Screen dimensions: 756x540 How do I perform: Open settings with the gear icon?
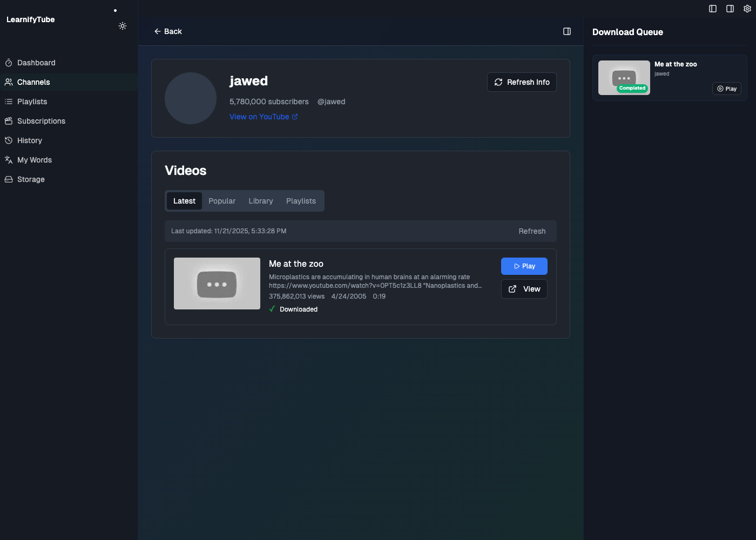pos(747,9)
